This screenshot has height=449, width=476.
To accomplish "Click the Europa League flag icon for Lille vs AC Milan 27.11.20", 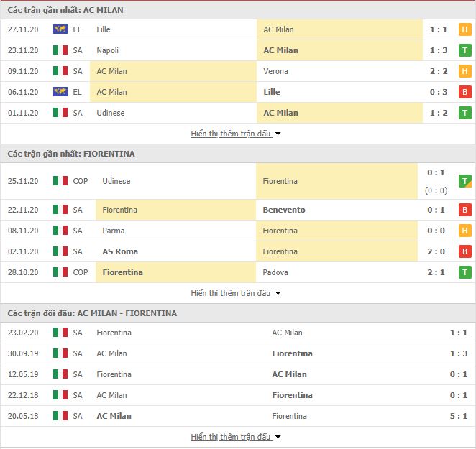I will point(60,29).
